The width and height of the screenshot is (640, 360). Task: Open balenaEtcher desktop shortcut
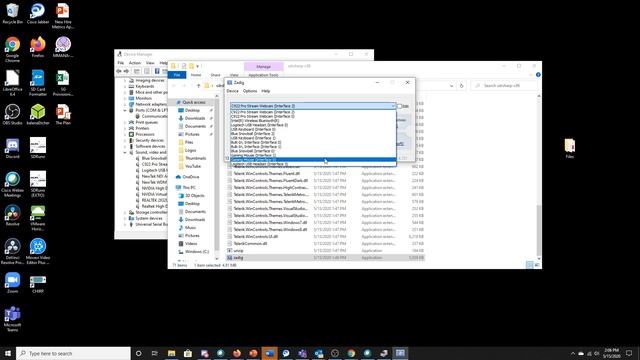click(38, 114)
